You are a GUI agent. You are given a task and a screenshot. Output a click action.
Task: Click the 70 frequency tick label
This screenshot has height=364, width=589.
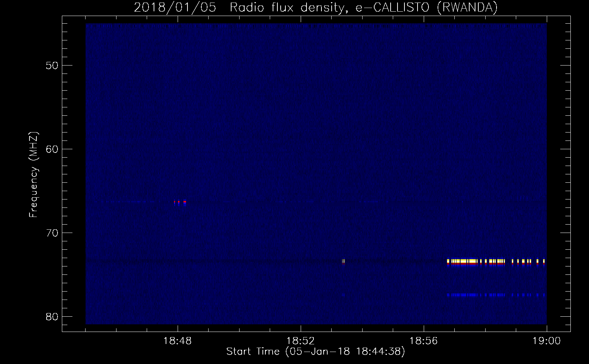(x=51, y=233)
